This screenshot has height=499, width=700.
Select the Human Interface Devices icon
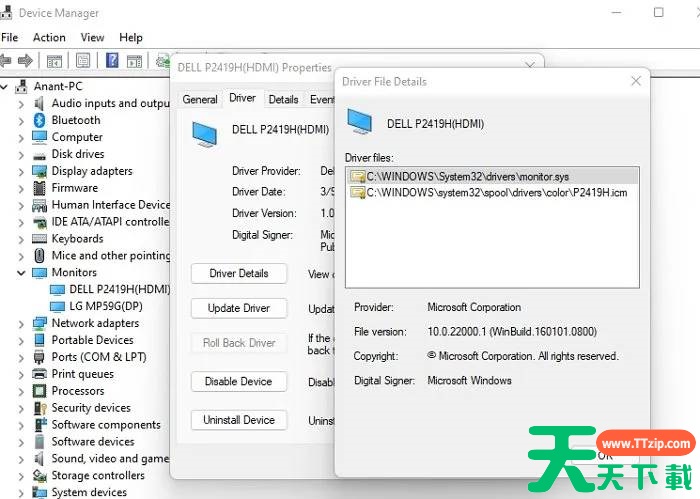pos(39,205)
